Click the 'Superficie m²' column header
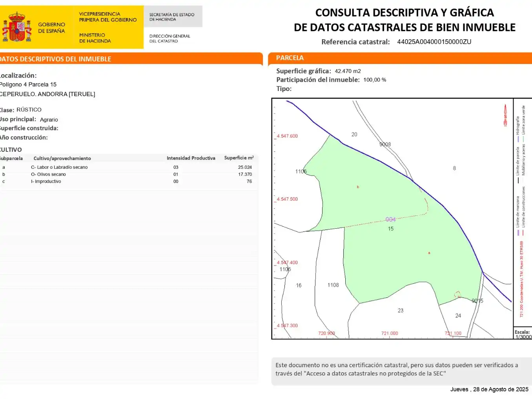The image size is (532, 399). 239,158
